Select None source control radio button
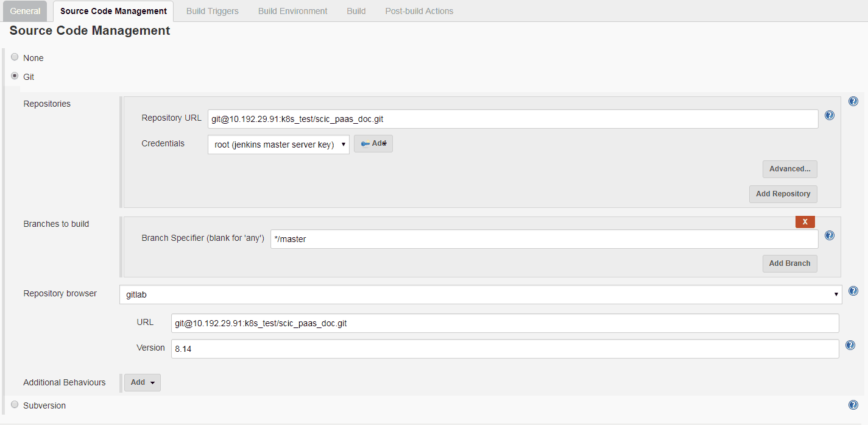Image resolution: width=868 pixels, height=425 pixels. point(15,57)
